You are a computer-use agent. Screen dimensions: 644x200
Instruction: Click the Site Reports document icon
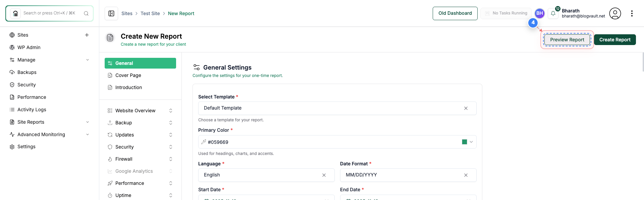click(12, 122)
